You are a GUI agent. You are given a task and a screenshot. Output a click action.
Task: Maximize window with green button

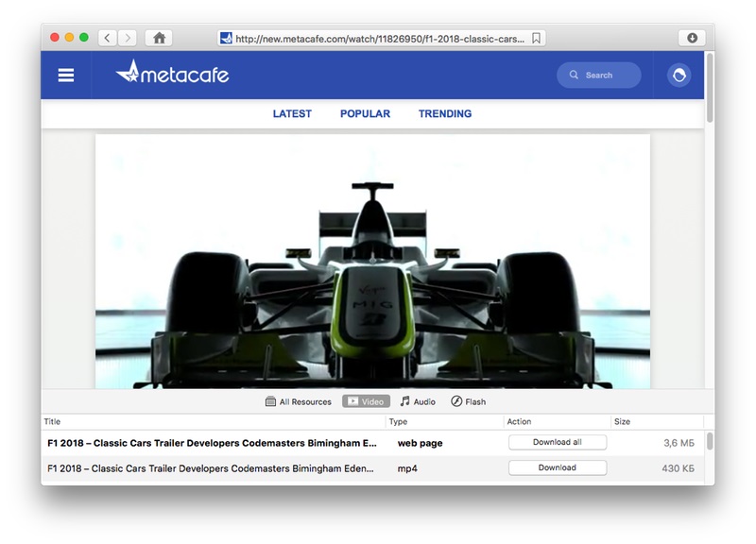tap(84, 38)
